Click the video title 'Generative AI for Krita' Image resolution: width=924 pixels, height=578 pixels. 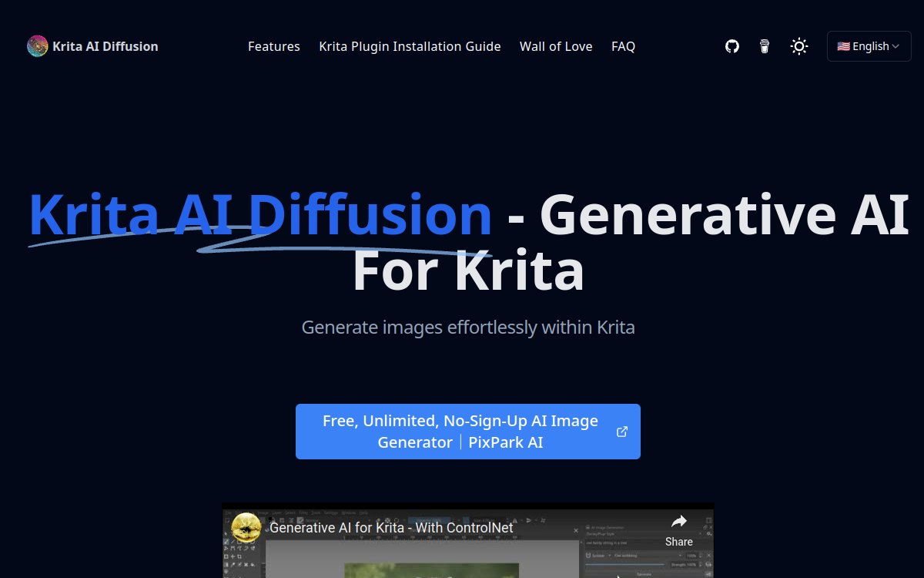[391, 527]
